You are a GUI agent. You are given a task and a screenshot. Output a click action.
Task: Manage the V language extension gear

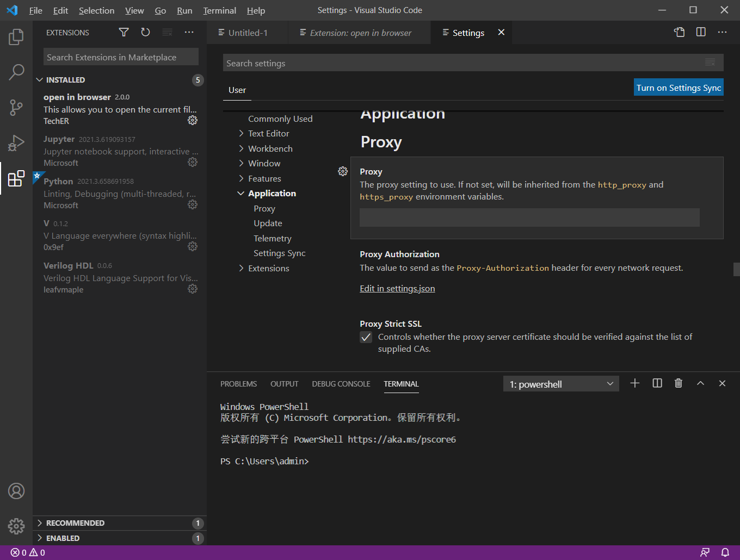click(x=193, y=246)
